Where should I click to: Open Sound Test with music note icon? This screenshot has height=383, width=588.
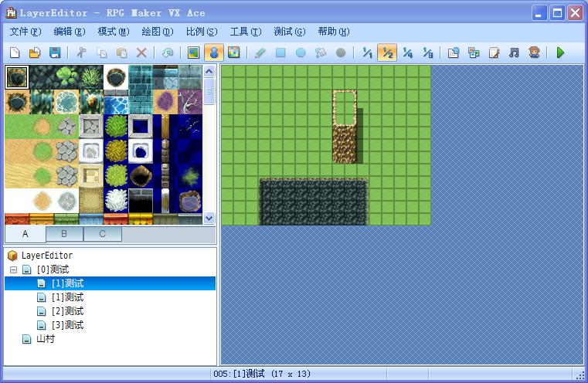tap(514, 53)
